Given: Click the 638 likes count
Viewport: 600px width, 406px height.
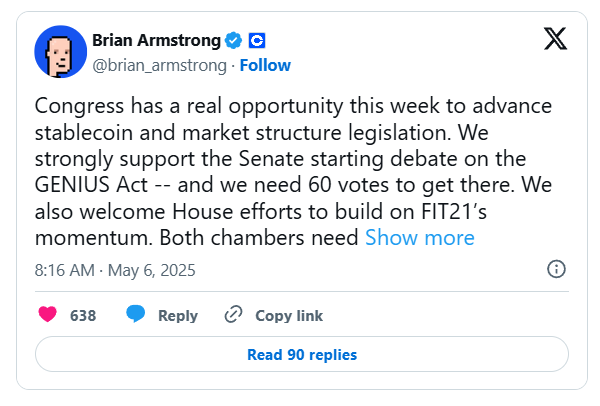Looking at the screenshot, I should pos(83,315).
